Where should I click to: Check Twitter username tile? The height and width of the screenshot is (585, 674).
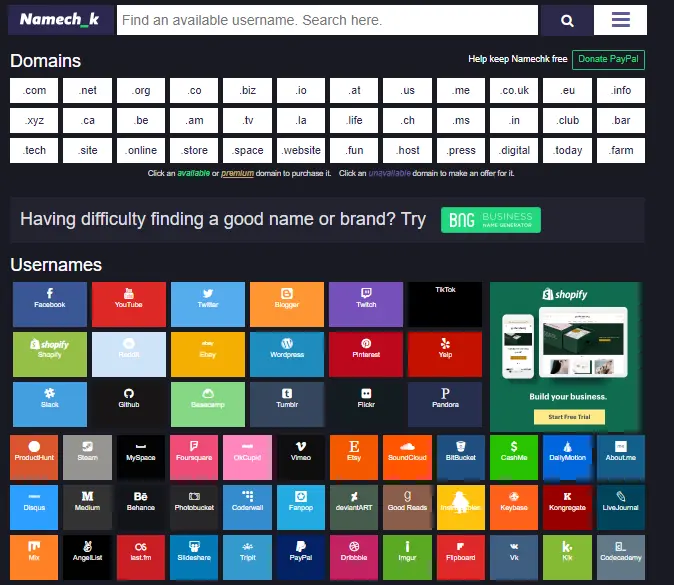(208, 304)
